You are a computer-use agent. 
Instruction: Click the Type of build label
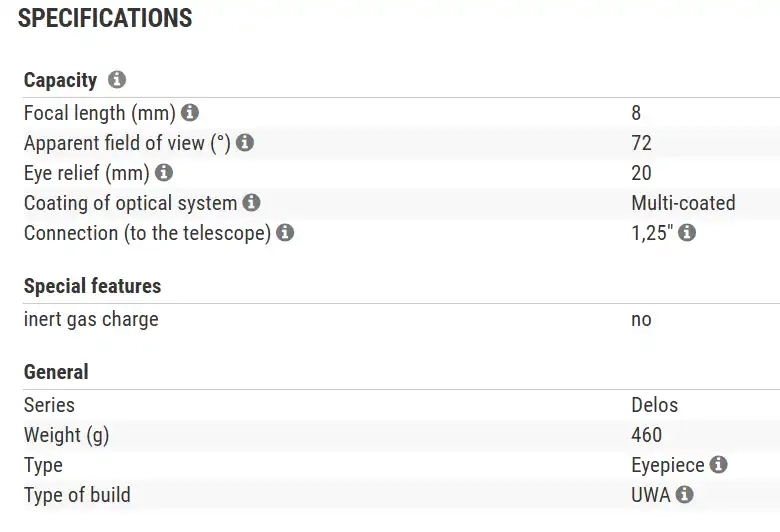click(x=77, y=495)
